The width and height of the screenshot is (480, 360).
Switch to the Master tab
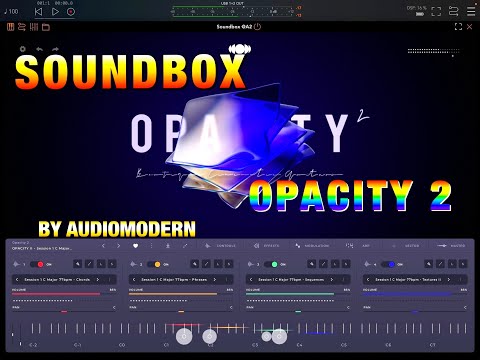click(x=451, y=246)
